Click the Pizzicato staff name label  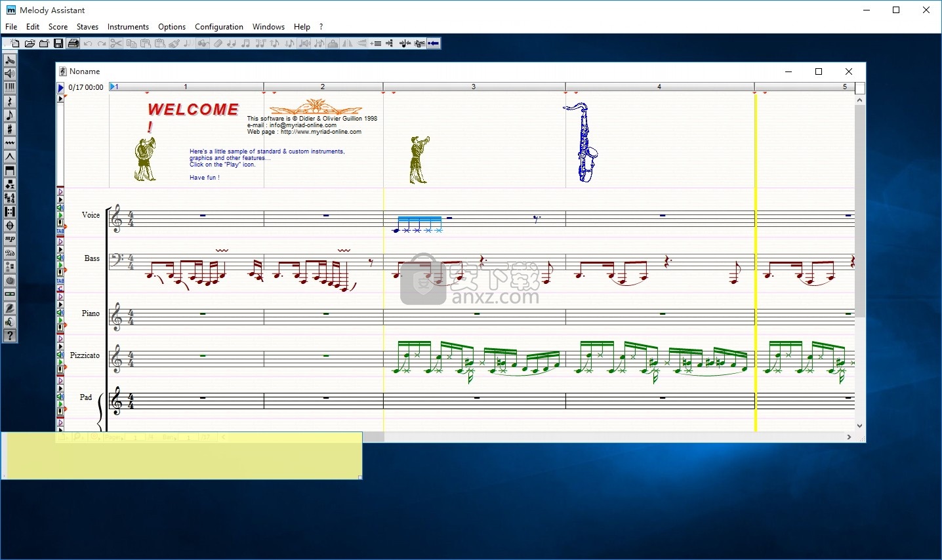tap(85, 355)
